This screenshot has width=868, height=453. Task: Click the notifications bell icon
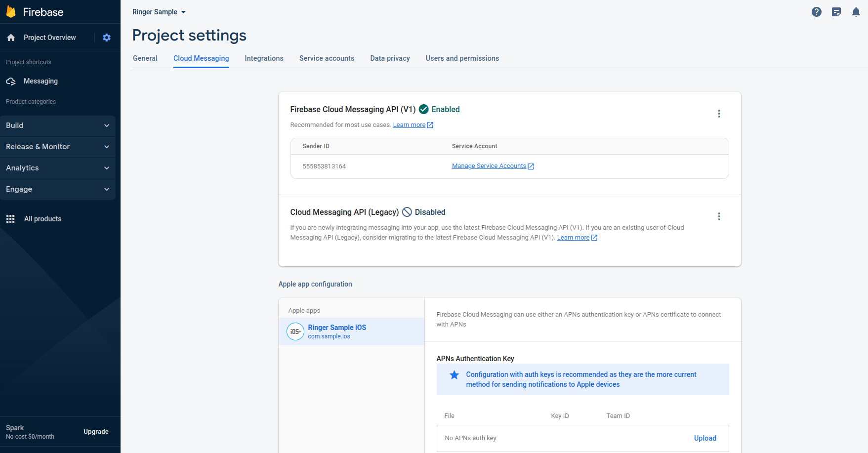856,12
